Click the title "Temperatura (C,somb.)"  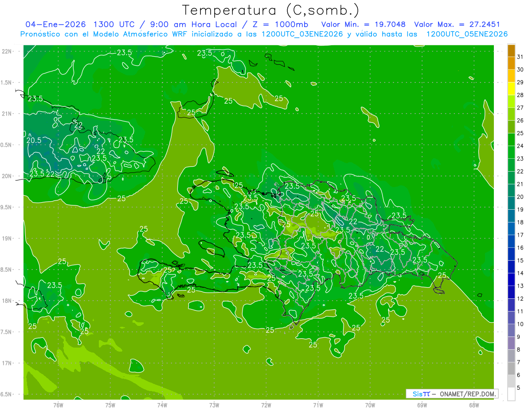click(270, 10)
